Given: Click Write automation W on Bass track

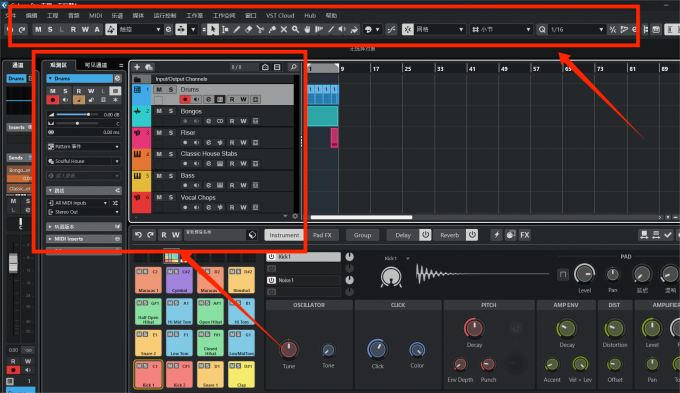Looking at the screenshot, I should point(243,185).
